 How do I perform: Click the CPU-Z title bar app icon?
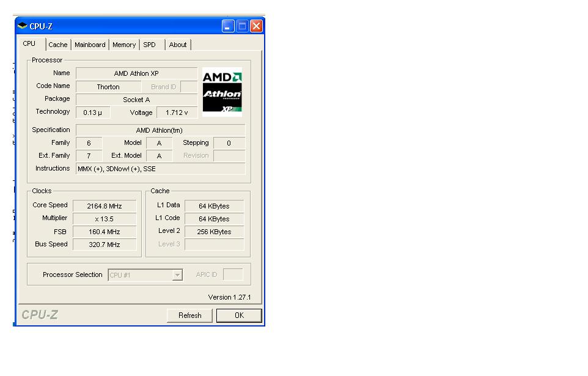(23, 26)
